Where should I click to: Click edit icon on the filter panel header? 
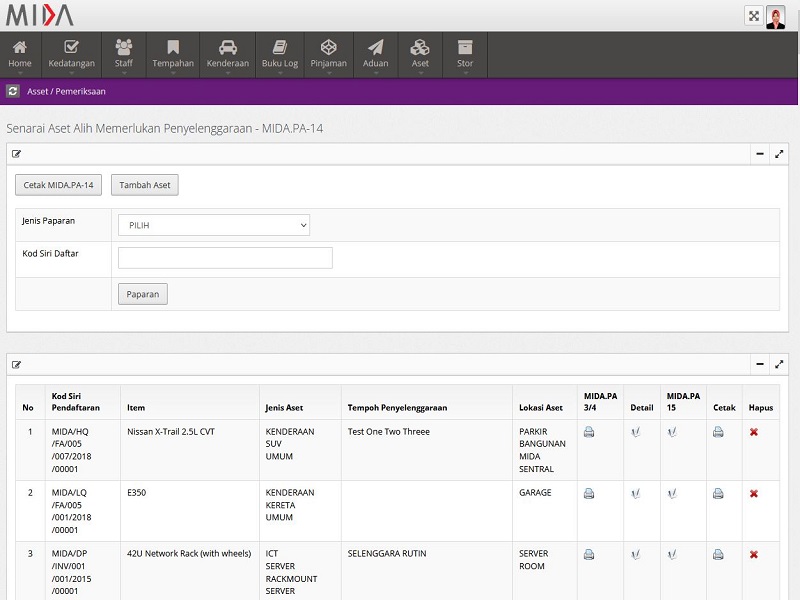pos(17,154)
